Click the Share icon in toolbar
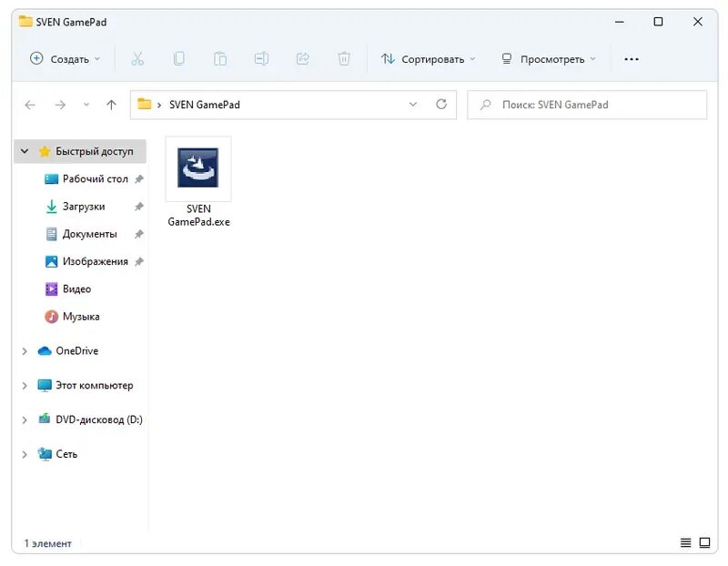Screen dimensions: 728x566 pyautogui.click(x=303, y=59)
